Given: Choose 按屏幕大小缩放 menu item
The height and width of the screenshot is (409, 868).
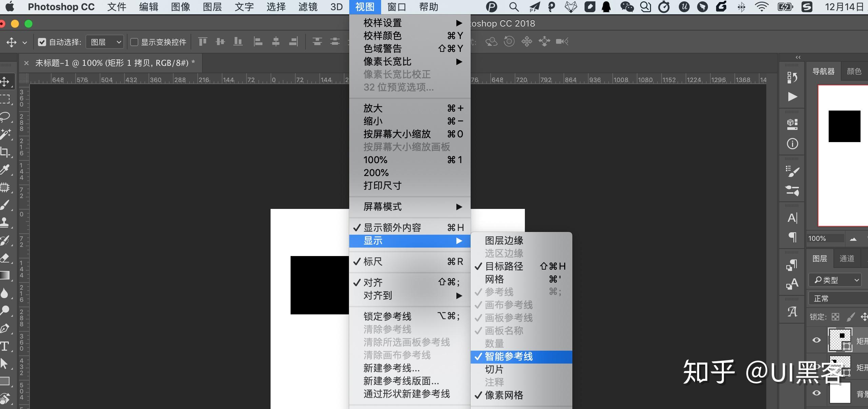Looking at the screenshot, I should (410, 134).
